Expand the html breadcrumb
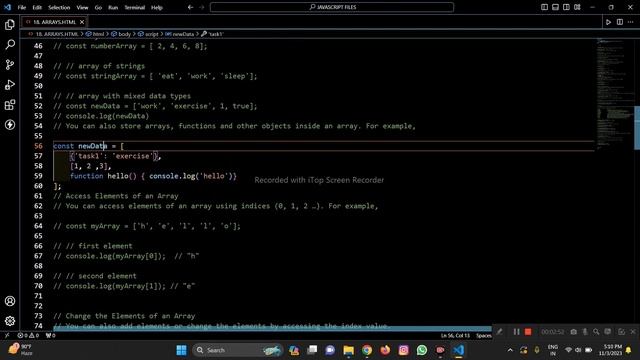Viewport: 640px width, 360px height. (x=95, y=34)
